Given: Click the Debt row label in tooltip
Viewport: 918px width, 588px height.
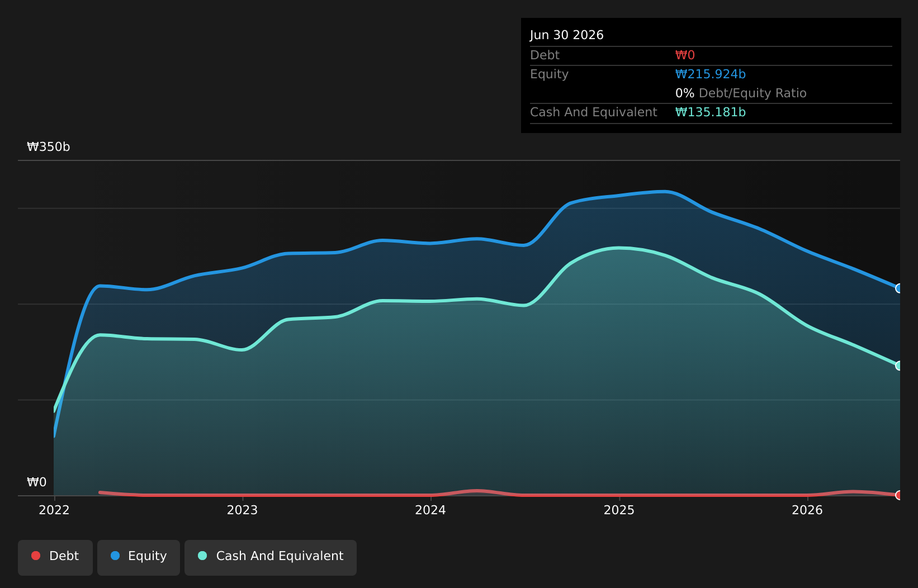Looking at the screenshot, I should click(x=545, y=55).
